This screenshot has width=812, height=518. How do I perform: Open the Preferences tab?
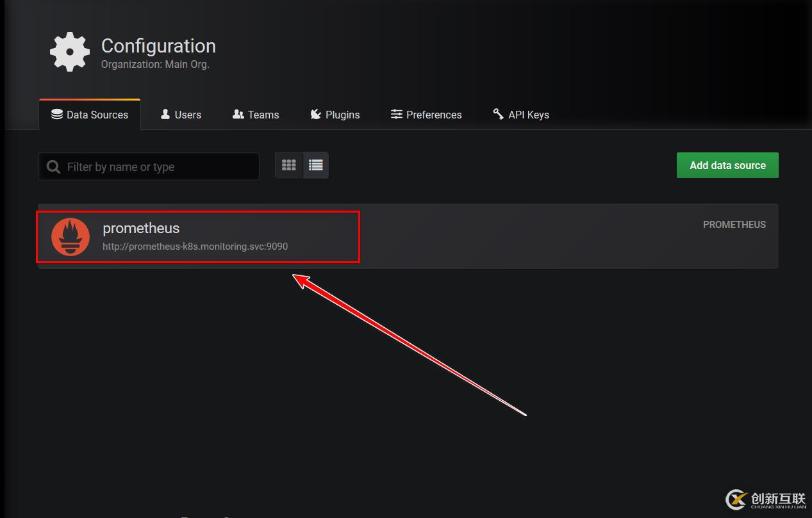tap(426, 115)
